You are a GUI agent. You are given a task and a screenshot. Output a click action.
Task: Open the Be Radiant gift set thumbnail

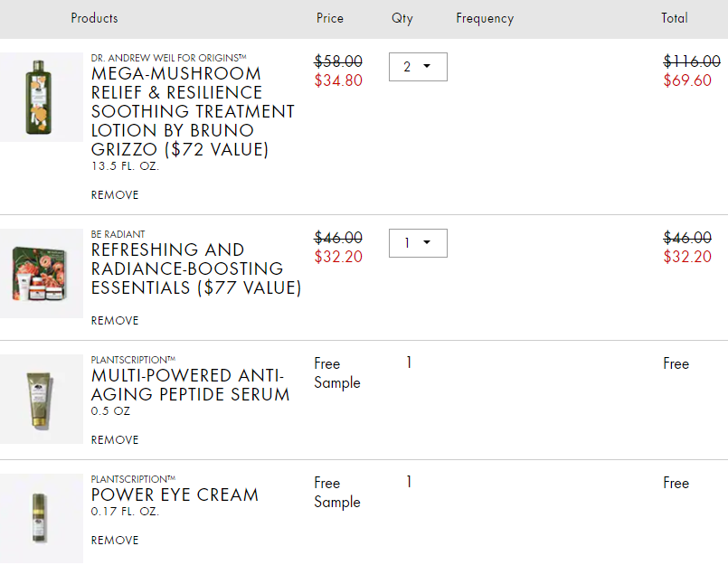click(x=42, y=273)
